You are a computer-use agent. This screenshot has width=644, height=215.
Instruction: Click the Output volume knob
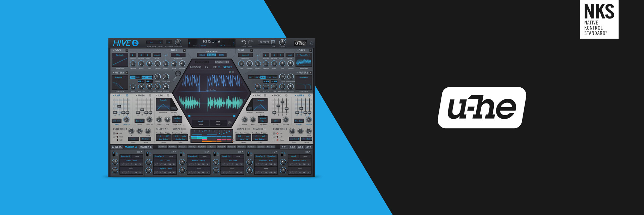point(282,42)
